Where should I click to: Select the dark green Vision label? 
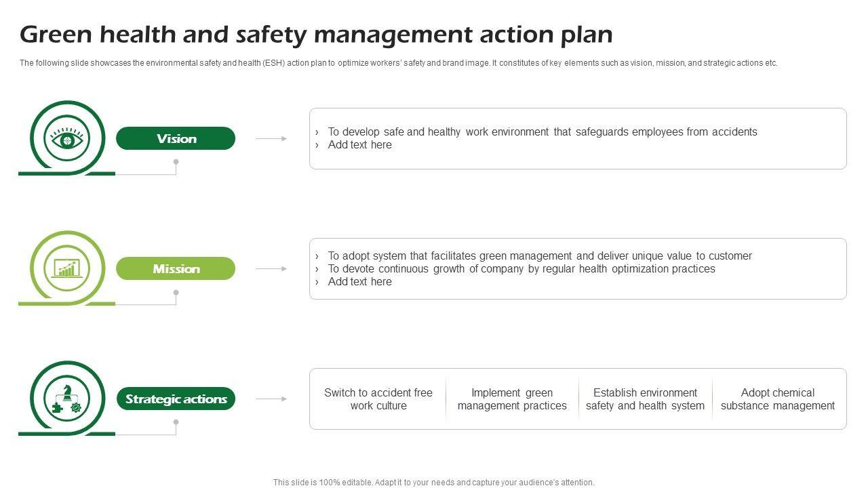coord(176,139)
